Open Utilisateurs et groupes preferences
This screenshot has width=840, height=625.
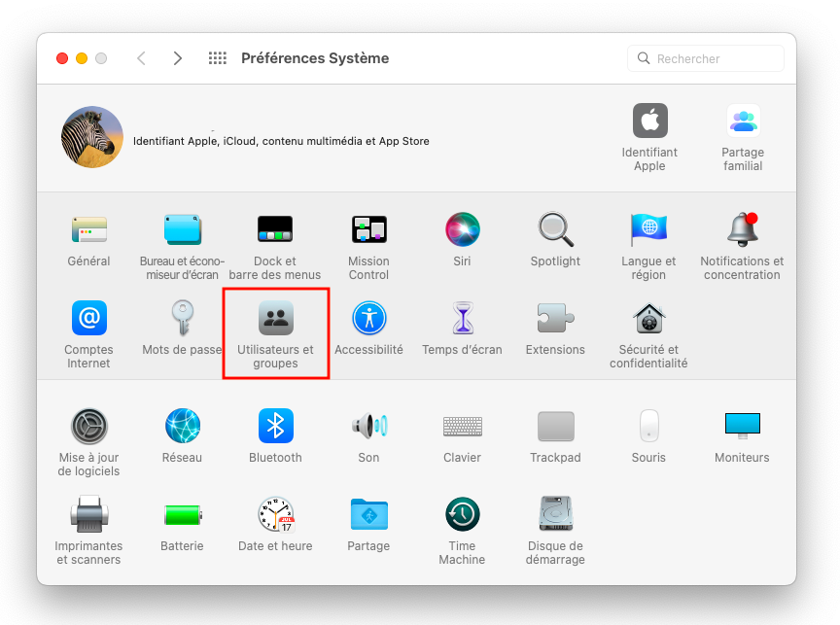pyautogui.click(x=275, y=319)
